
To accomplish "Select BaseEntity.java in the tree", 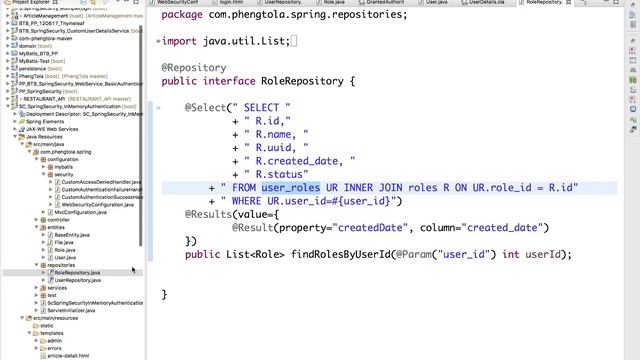I will point(72,235).
